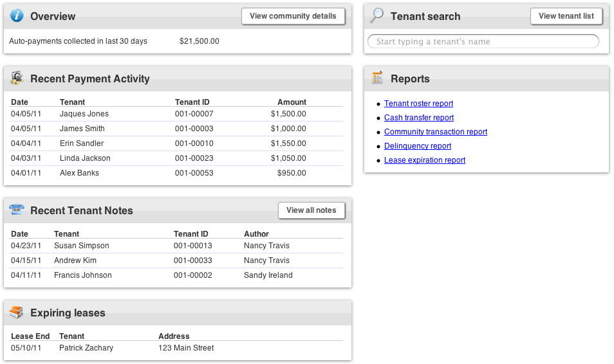Image resolution: width=614 pixels, height=364 pixels.
Task: Open the Delinquency report link
Action: coord(418,145)
